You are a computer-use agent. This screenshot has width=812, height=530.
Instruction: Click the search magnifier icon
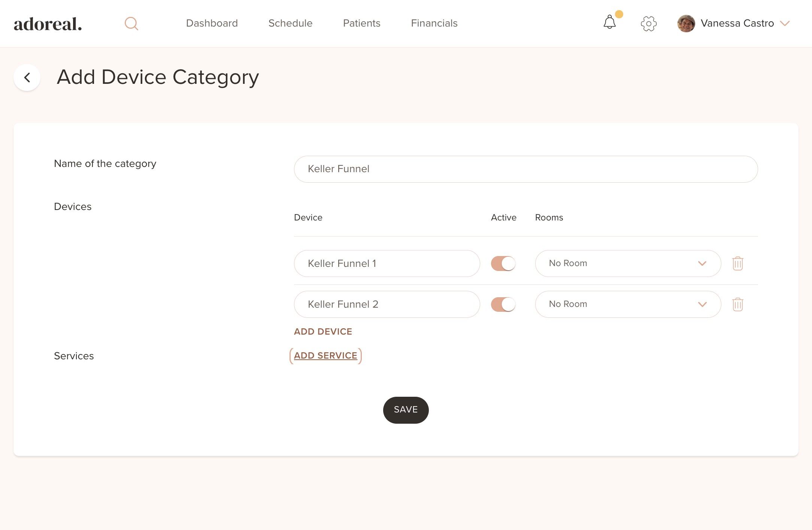tap(131, 24)
